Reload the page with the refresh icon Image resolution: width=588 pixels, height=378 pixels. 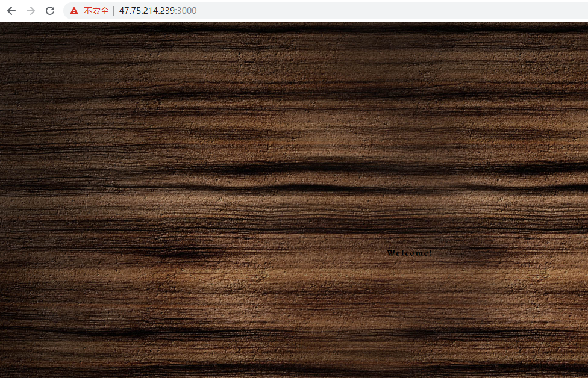pos(50,11)
